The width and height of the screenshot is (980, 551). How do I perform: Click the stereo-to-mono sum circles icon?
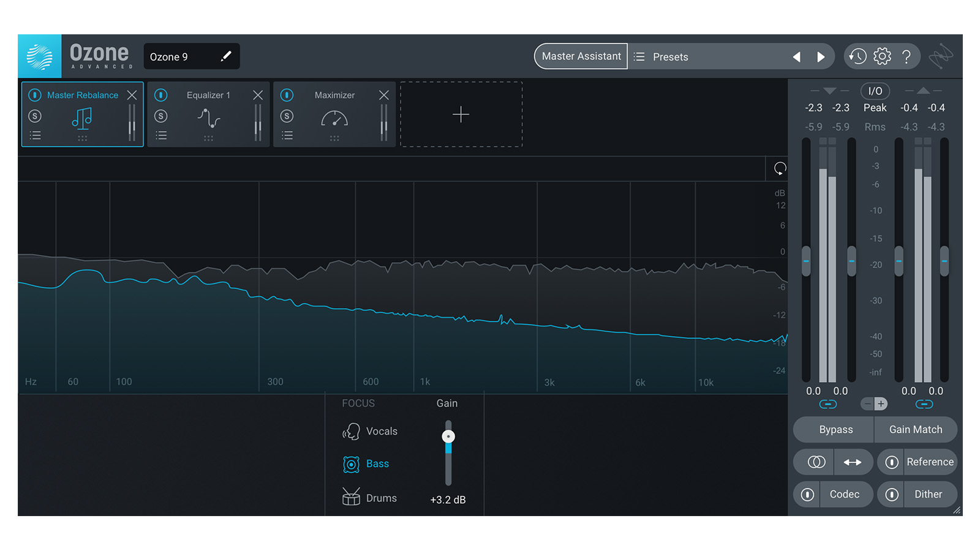click(x=816, y=462)
